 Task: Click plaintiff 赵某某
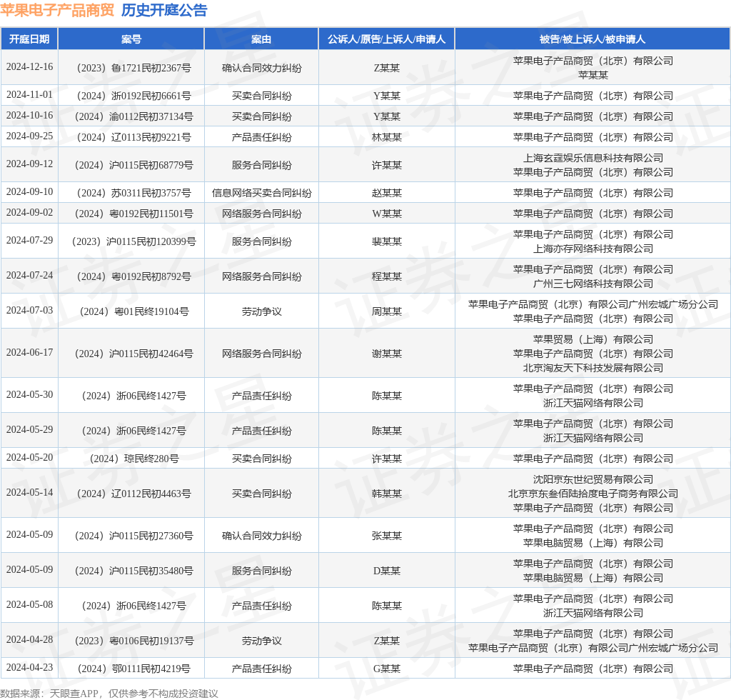(x=386, y=193)
